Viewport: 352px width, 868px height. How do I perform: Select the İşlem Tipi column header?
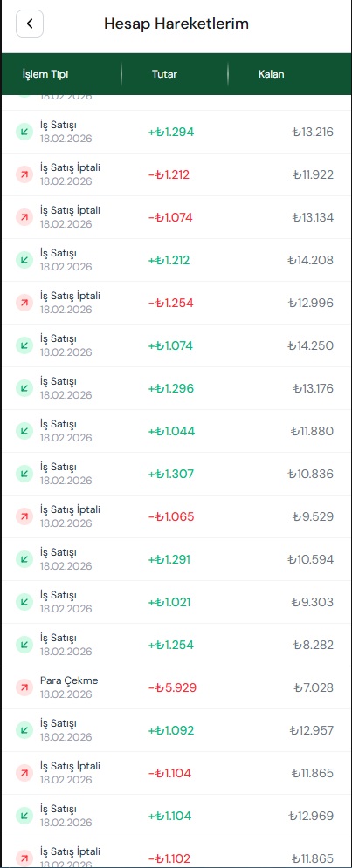45,74
